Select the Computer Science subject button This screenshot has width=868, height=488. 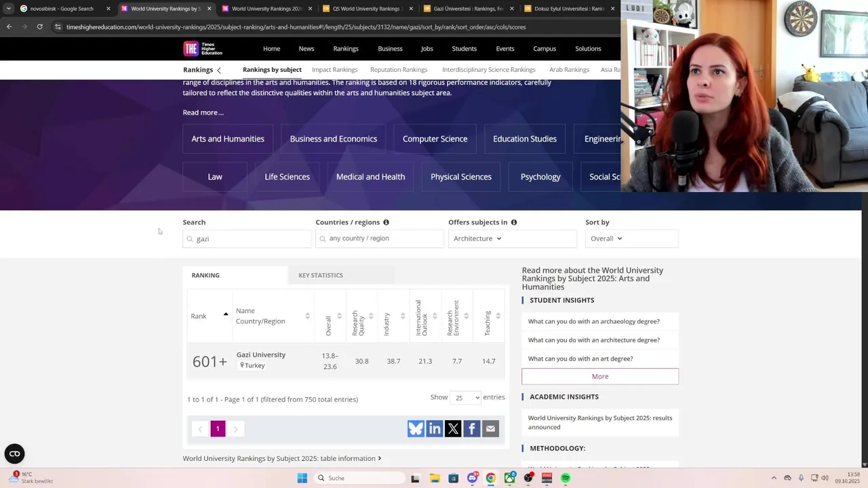pyautogui.click(x=435, y=139)
